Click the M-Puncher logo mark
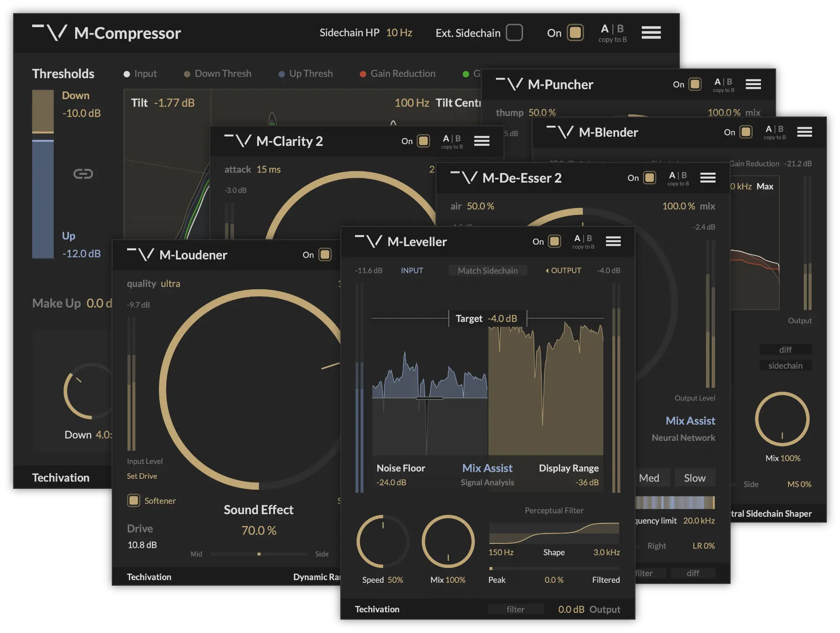The width and height of the screenshot is (840, 633). pos(509,84)
